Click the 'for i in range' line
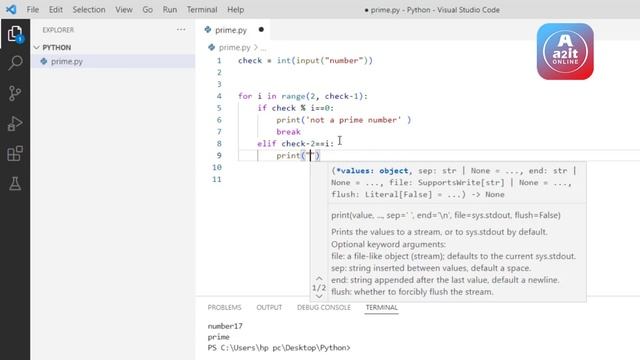 303,96
